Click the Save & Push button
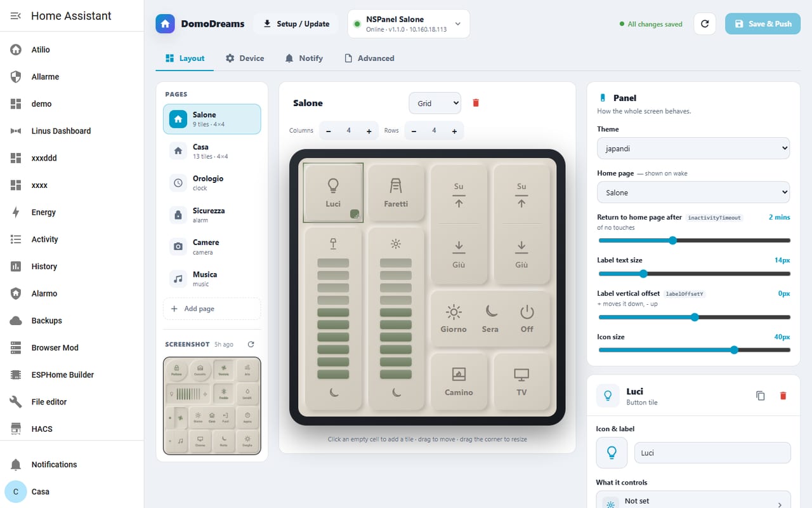The image size is (812, 508). [x=763, y=24]
